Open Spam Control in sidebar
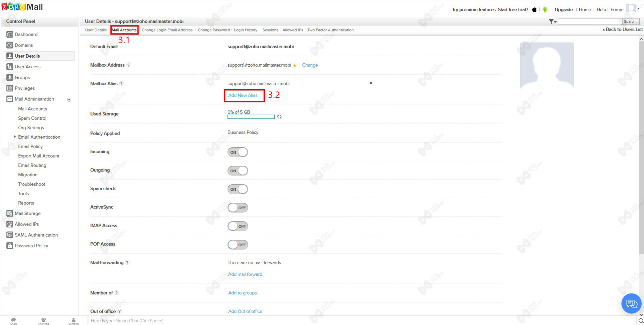644x325 pixels. click(32, 118)
